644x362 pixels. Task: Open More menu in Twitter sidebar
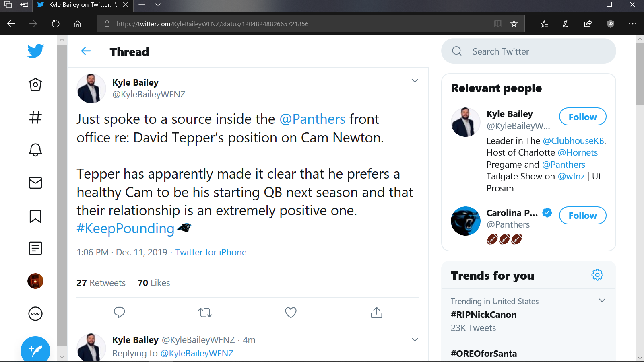(35, 313)
